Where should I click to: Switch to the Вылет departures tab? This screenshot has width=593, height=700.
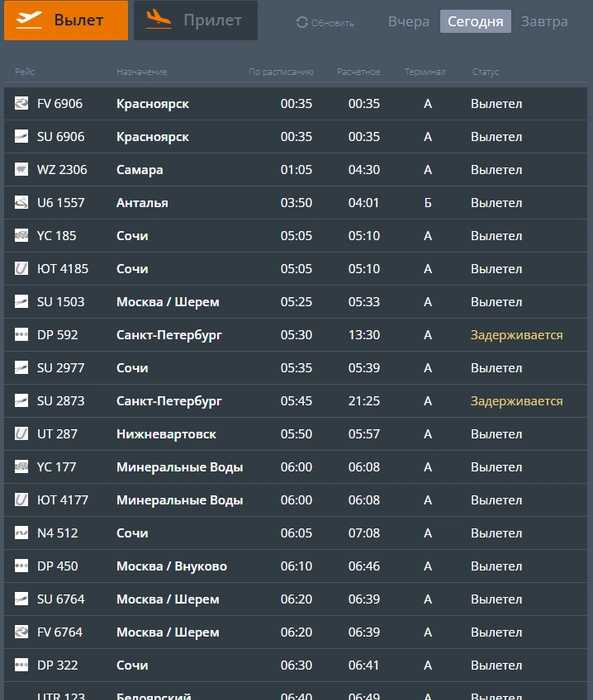[x=66, y=21]
